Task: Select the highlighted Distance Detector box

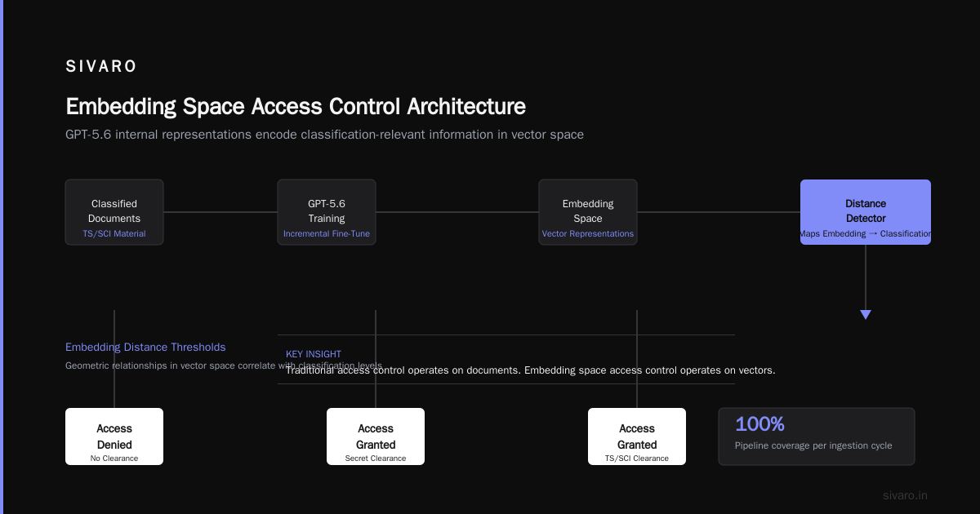Action: [866, 212]
